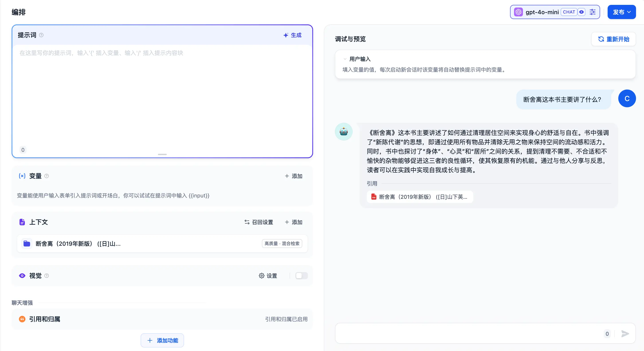Open the gpt-4o-mini model selector
The width and height of the screenshot is (644, 351).
click(x=542, y=12)
